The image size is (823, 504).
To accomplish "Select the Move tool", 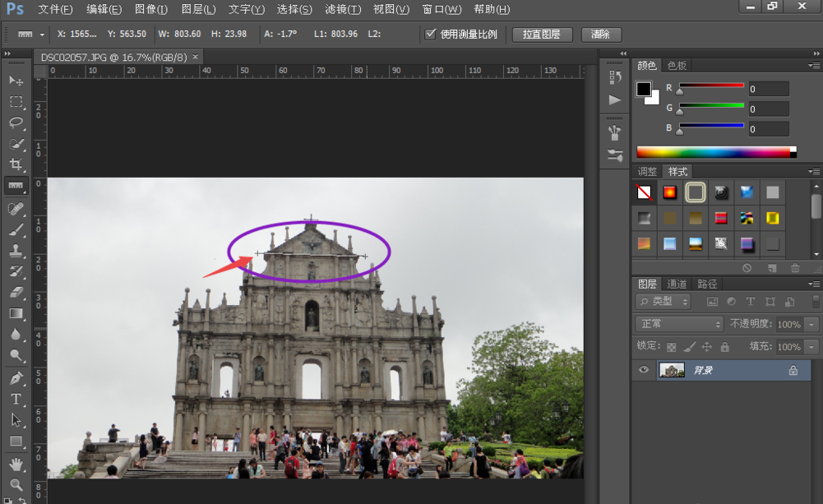I will (x=16, y=81).
